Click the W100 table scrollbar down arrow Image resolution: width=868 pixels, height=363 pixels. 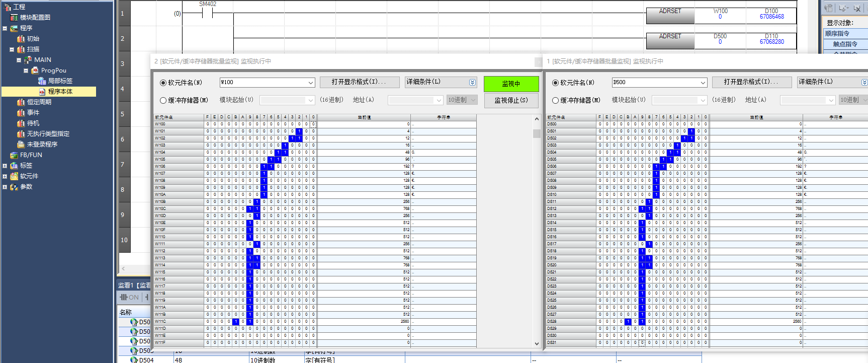coord(537,343)
